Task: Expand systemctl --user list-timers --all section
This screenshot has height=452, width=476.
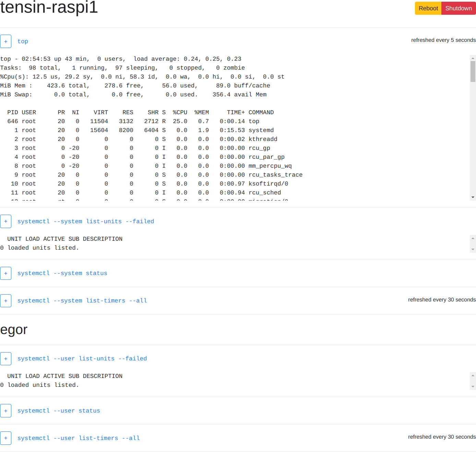Action: pyautogui.click(x=5, y=438)
